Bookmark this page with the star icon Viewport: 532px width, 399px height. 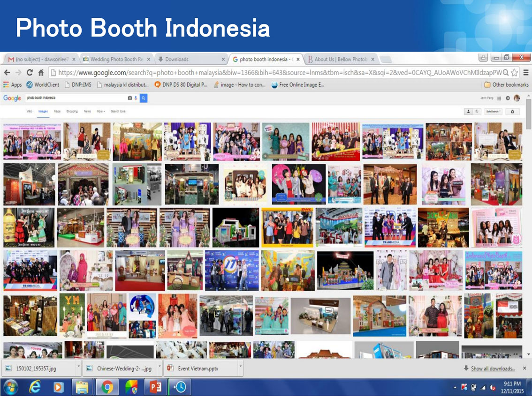[514, 72]
